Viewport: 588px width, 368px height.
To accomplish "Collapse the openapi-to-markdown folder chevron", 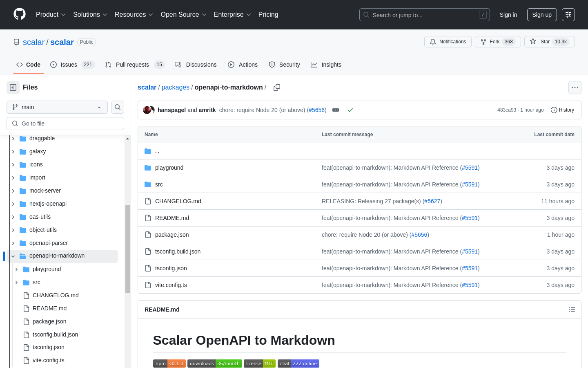I will (x=13, y=256).
